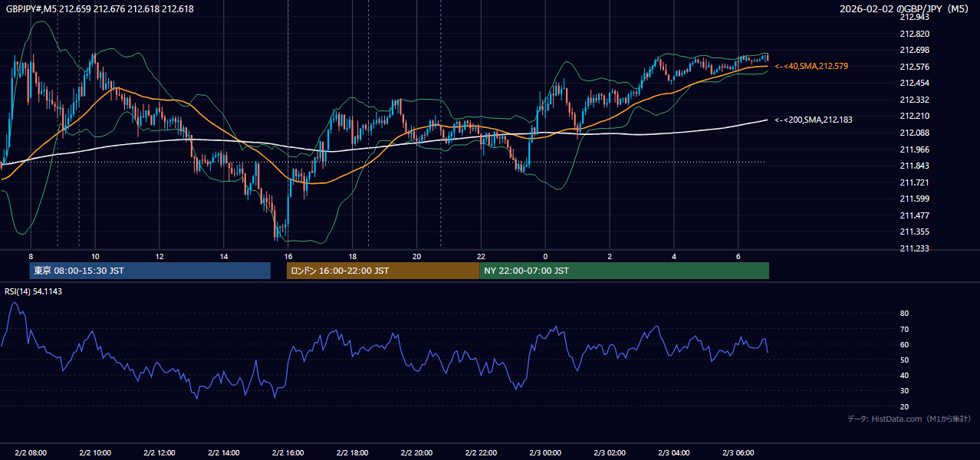Click price axis label 212.820
980x460 pixels.
click(x=915, y=34)
